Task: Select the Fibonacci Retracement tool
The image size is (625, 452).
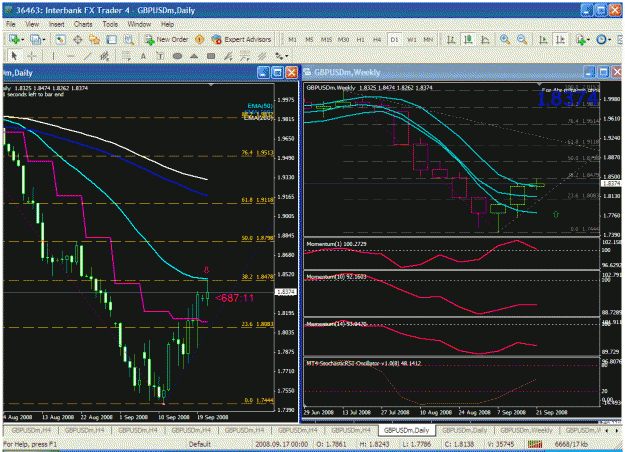Action: click(126, 56)
